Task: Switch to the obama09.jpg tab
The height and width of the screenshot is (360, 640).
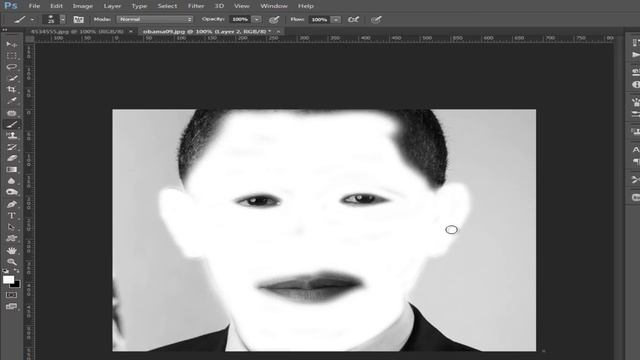Action: point(207,31)
